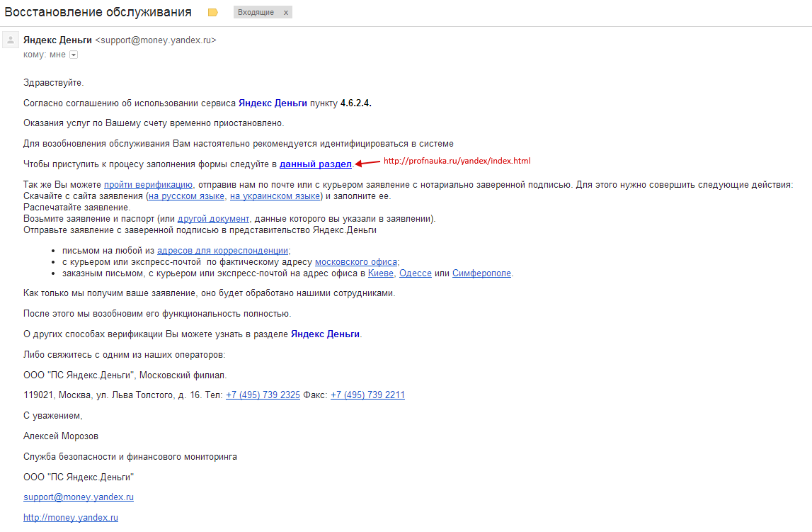Click the московского офиса link
Viewport: 812px width, 532px height.
click(x=356, y=262)
